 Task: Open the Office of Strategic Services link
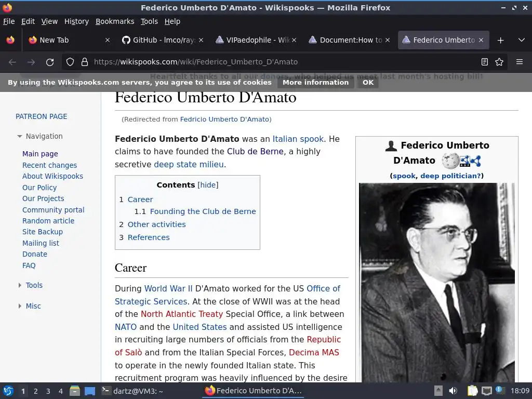(228, 295)
